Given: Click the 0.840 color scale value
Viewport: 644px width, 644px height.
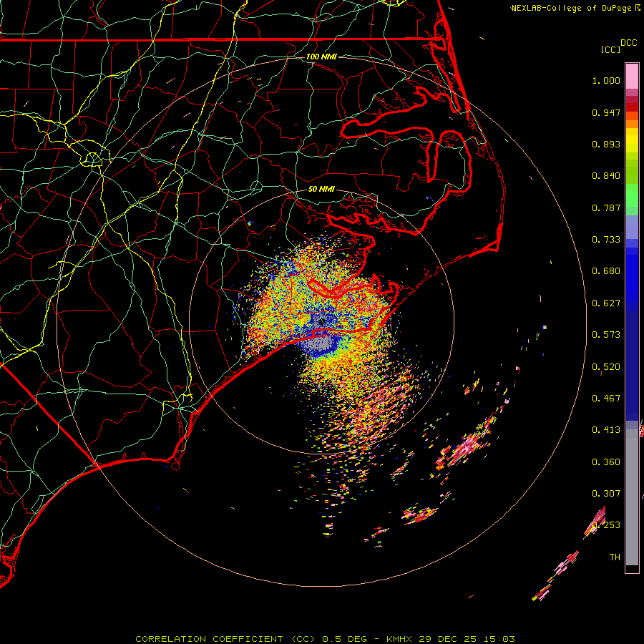Looking at the screenshot, I should point(606,176).
